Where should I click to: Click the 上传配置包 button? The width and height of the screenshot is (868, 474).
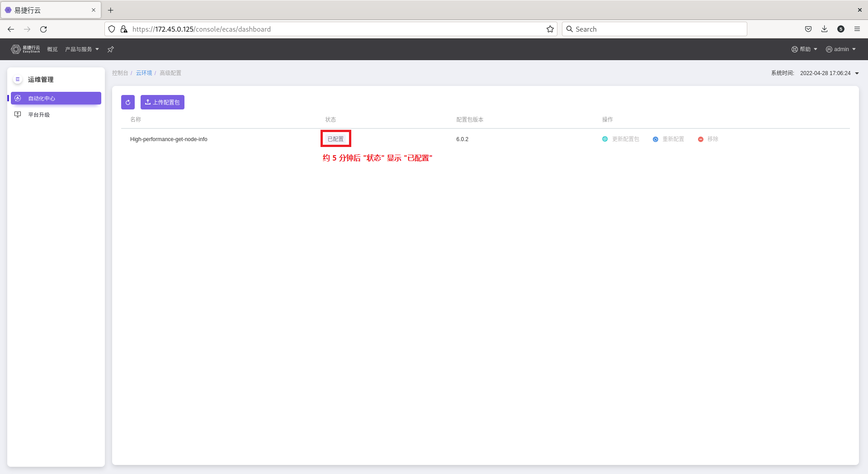[x=162, y=102]
